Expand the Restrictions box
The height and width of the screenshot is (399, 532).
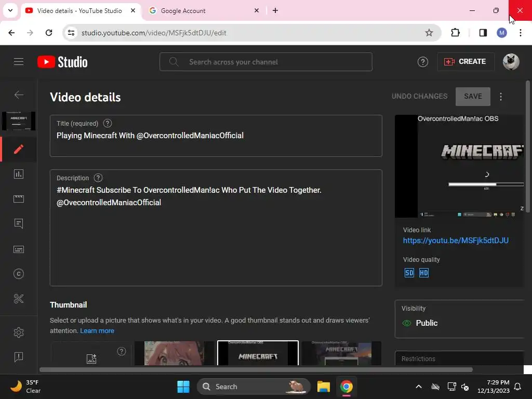coord(460,358)
